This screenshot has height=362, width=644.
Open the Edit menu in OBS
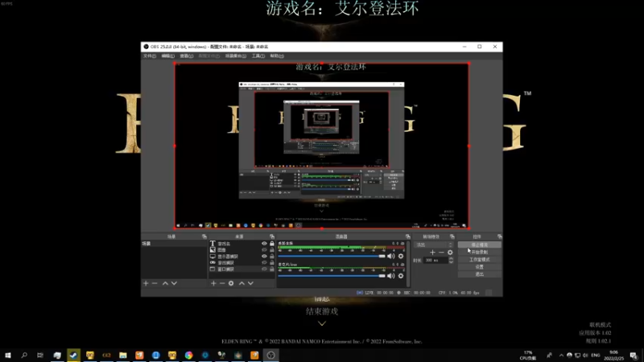(167, 56)
